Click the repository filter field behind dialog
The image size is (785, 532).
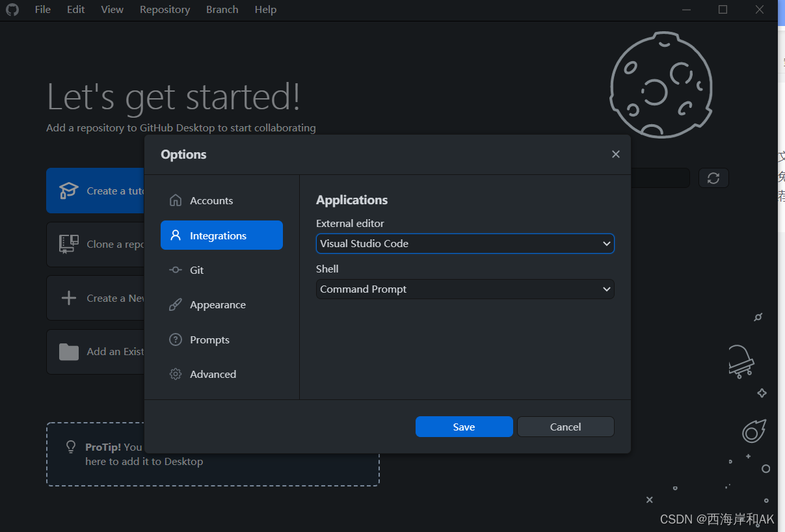point(660,178)
